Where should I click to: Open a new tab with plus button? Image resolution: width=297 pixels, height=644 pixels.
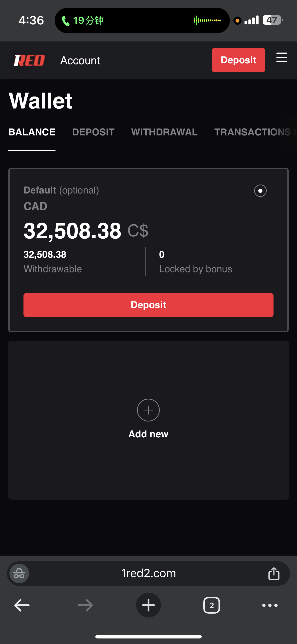(x=148, y=605)
